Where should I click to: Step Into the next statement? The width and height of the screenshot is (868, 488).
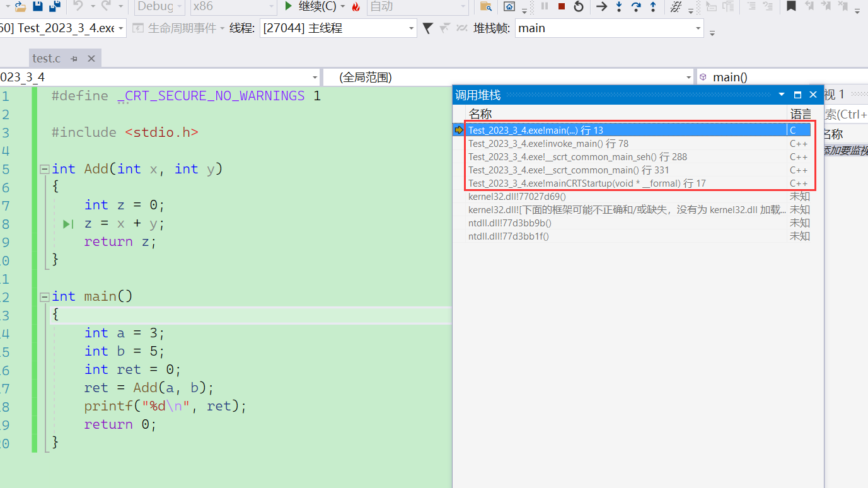coord(619,6)
